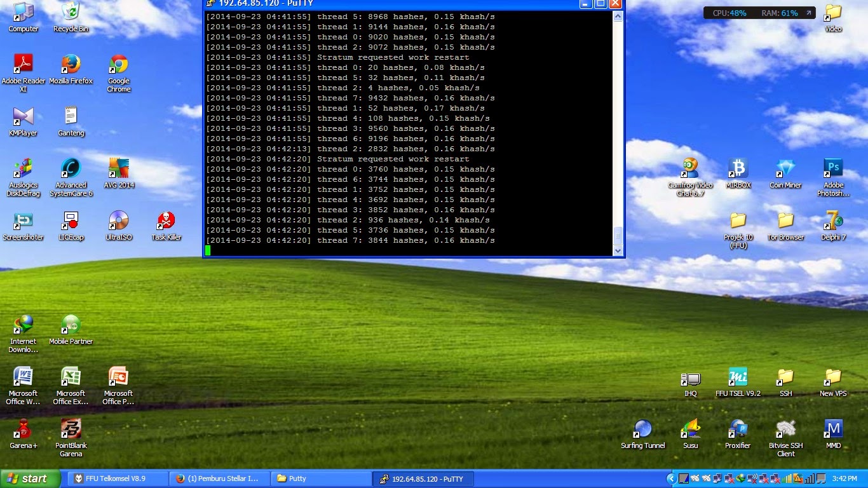Click the arrow icon on CPU/RAM widget

(x=808, y=13)
